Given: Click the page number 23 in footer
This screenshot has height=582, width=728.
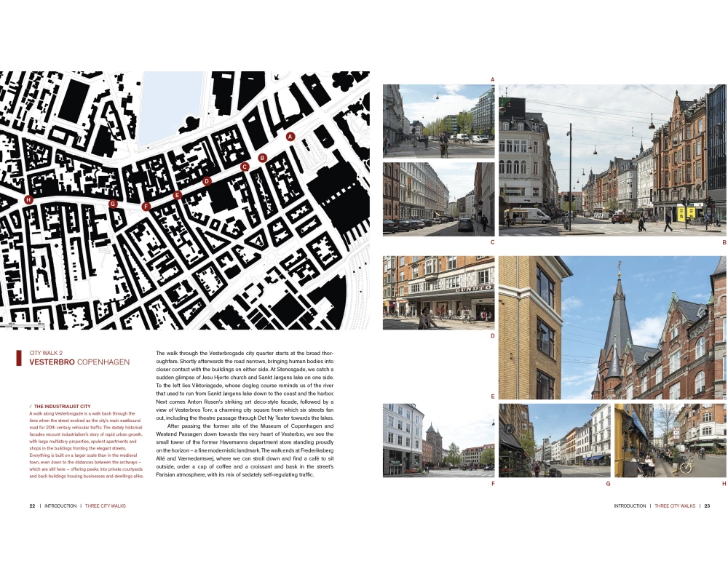Looking at the screenshot, I should coord(707,506).
